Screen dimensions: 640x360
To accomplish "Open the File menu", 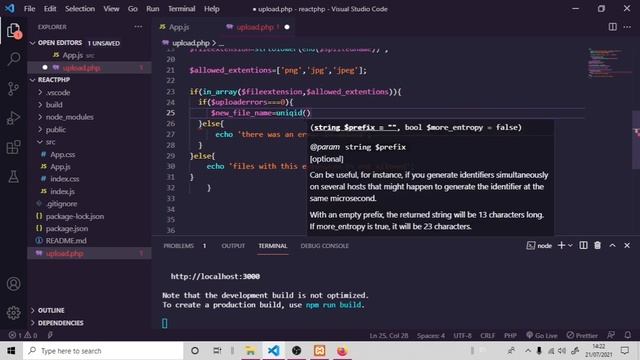I will 29,9.
